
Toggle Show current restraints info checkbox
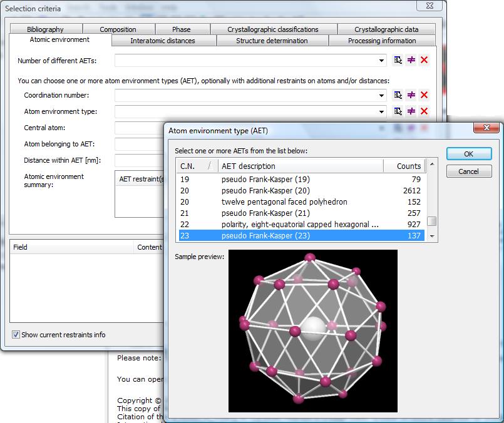[16, 335]
